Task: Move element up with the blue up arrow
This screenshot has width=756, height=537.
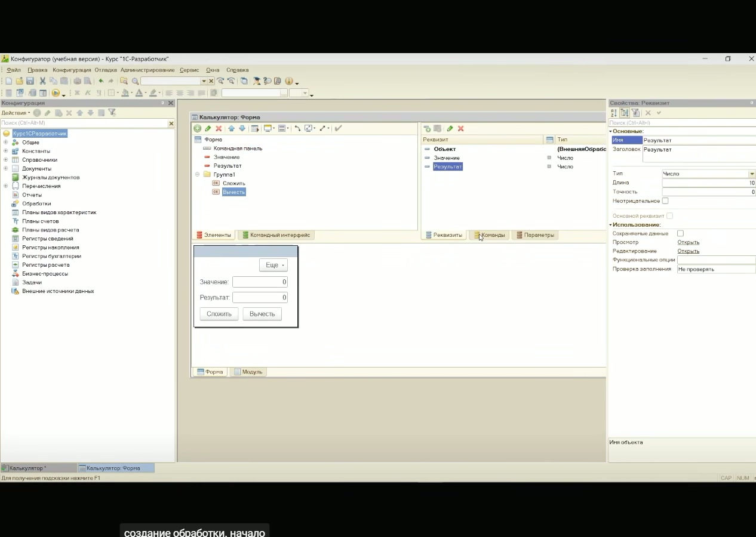Action: [x=232, y=128]
